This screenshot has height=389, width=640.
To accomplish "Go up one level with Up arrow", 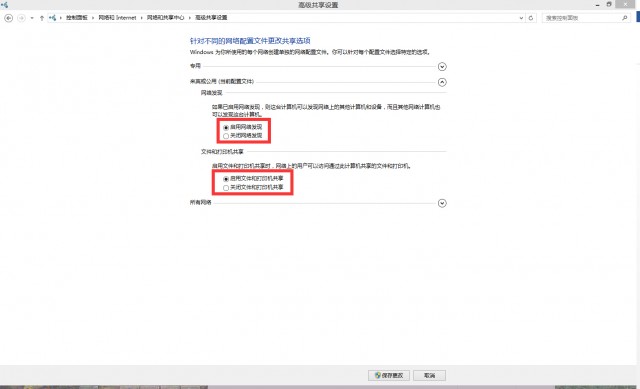I will (x=42, y=18).
